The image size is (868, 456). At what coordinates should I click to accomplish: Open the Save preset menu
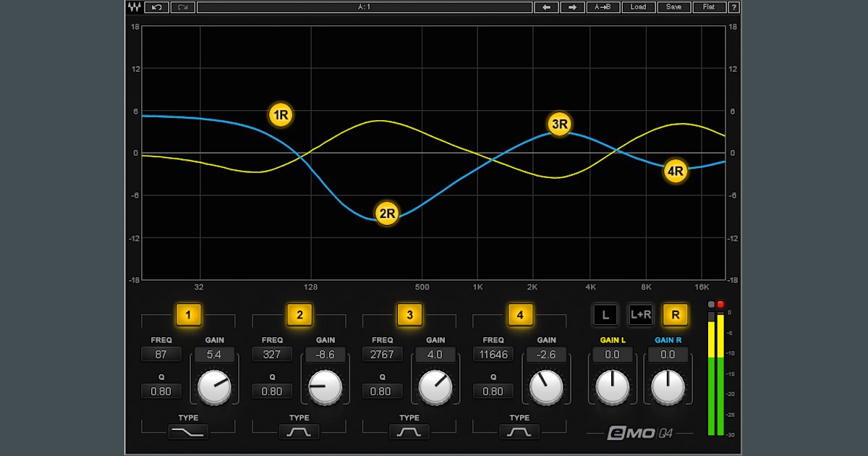point(674,7)
